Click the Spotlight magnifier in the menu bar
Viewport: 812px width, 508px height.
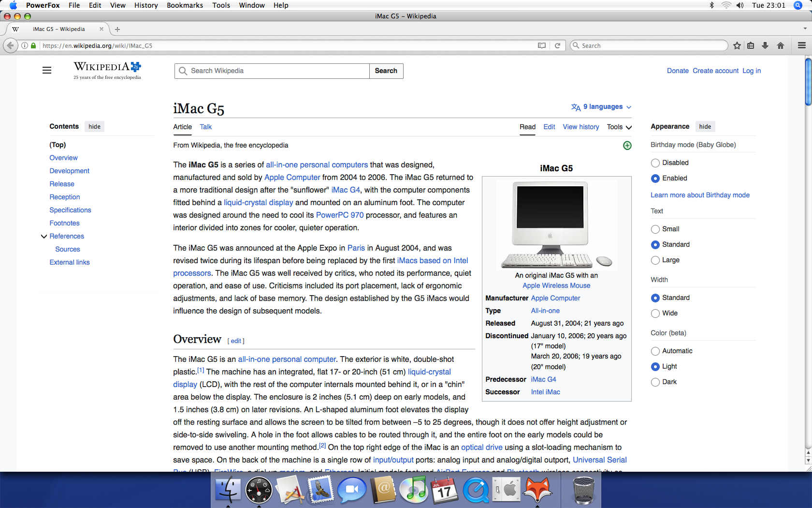click(x=798, y=5)
